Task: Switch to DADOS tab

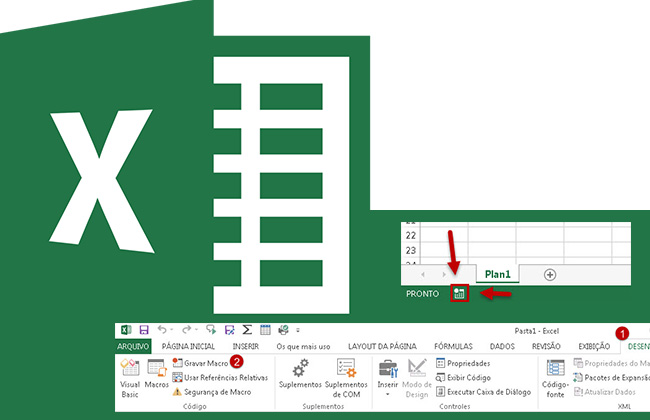Action: [x=502, y=346]
